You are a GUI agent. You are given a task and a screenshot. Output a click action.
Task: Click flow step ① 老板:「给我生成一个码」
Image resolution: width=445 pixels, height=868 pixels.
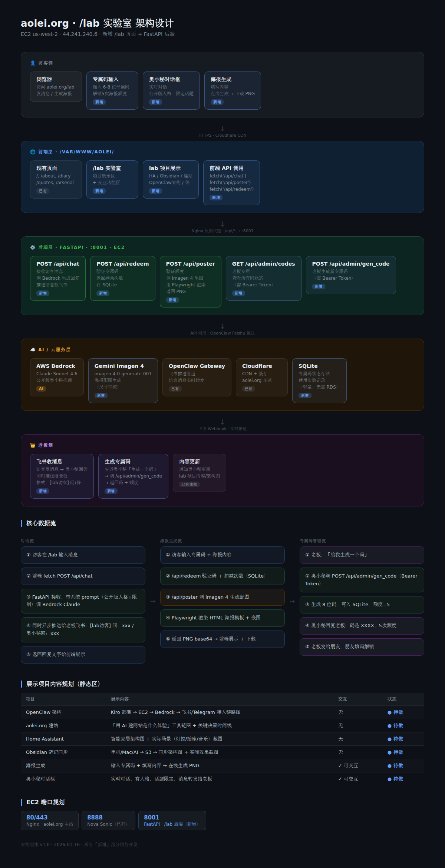coord(362,555)
